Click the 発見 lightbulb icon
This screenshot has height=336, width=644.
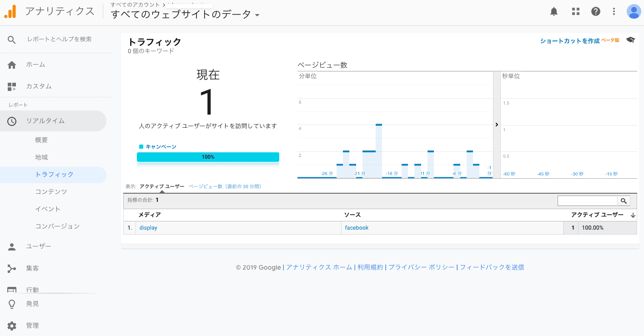click(x=12, y=304)
